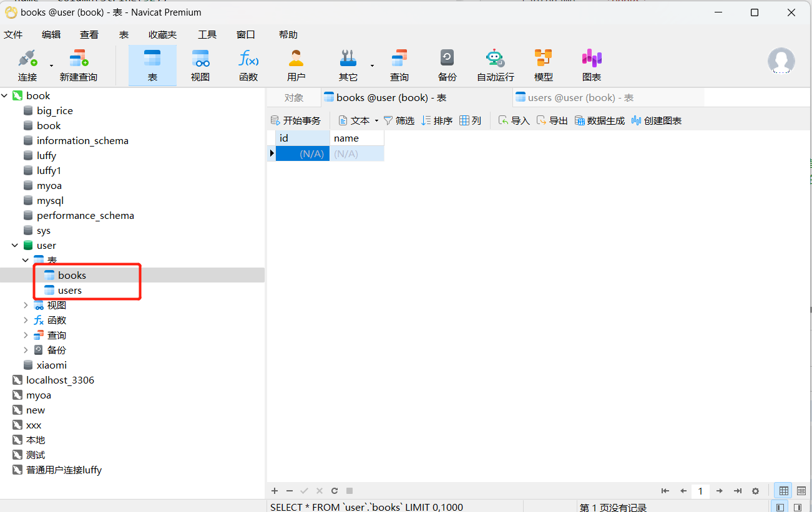
Task: Add a record with the plus icon
Action: pyautogui.click(x=274, y=491)
